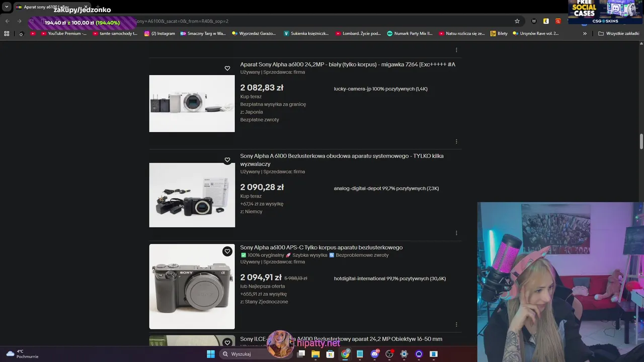View seller analog-digital-depot profile
Image resolution: width=644 pixels, height=362 pixels.
tap(386, 189)
